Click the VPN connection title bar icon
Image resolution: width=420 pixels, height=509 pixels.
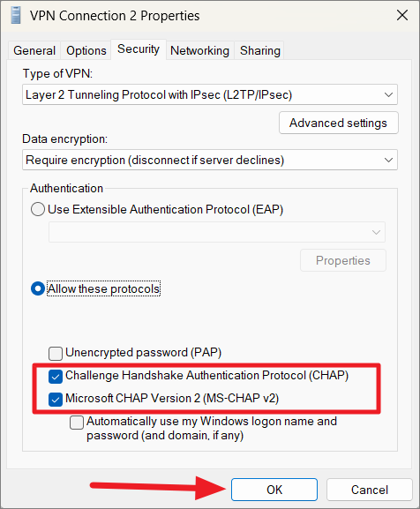[x=16, y=16]
